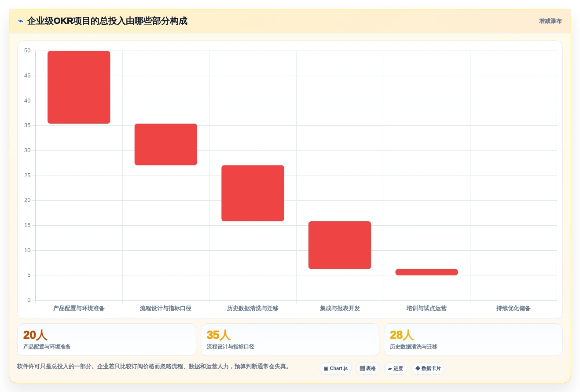Click the 集成与报表开发 axis label
580x392 pixels.
pyautogui.click(x=340, y=308)
